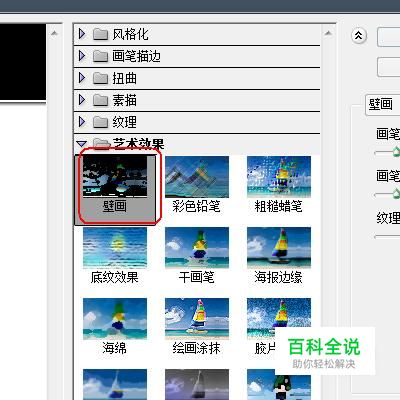Click the 画笔描边 folder label
Screen dimensions: 400x400
click(x=136, y=56)
